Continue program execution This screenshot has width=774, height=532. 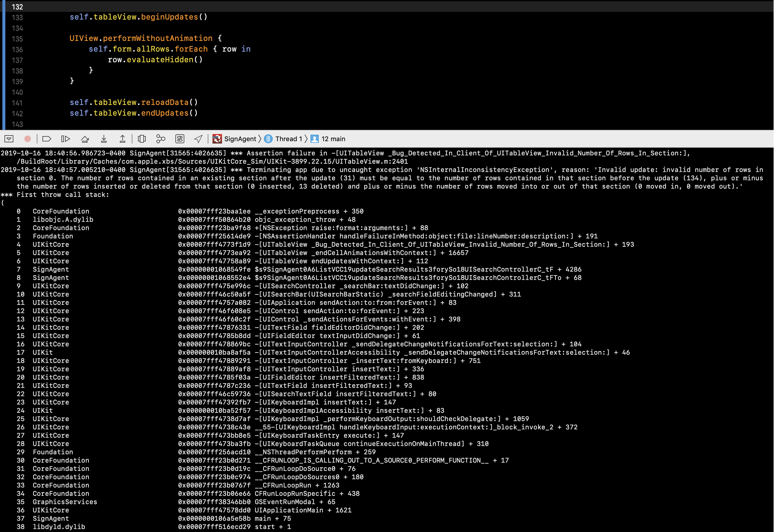[x=66, y=139]
